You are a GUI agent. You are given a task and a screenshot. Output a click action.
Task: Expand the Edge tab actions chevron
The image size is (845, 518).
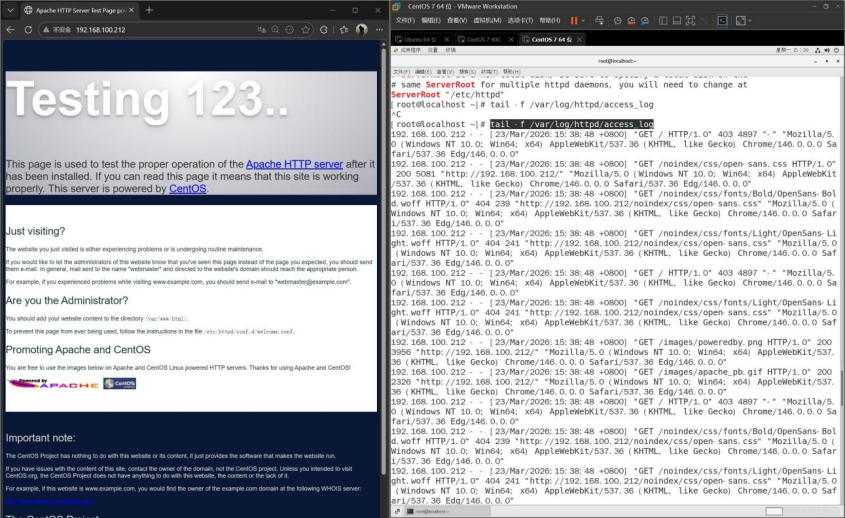click(10, 10)
